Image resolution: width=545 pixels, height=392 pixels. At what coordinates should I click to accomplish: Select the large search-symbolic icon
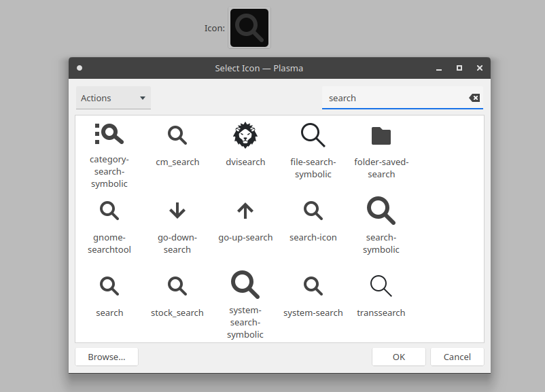(381, 211)
